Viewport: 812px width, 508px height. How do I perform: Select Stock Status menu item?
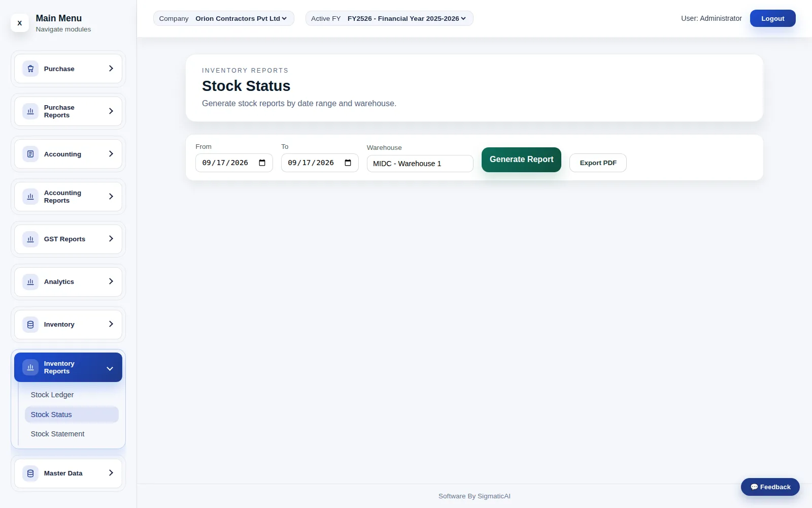click(72, 415)
